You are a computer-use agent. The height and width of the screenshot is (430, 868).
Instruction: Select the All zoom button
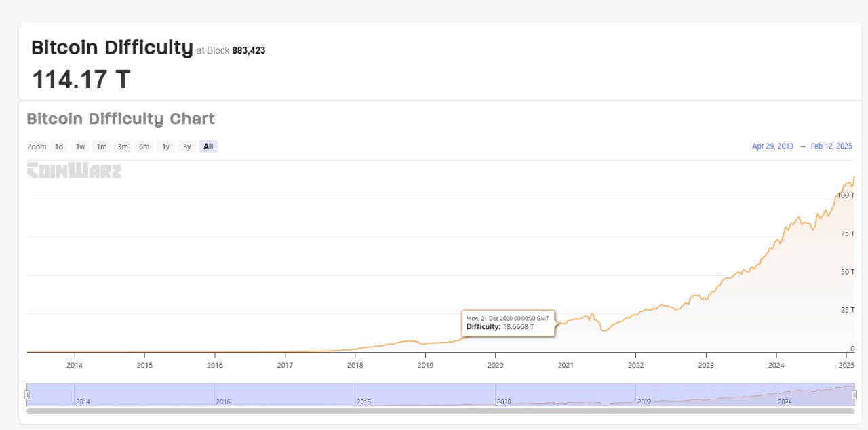[x=208, y=146]
